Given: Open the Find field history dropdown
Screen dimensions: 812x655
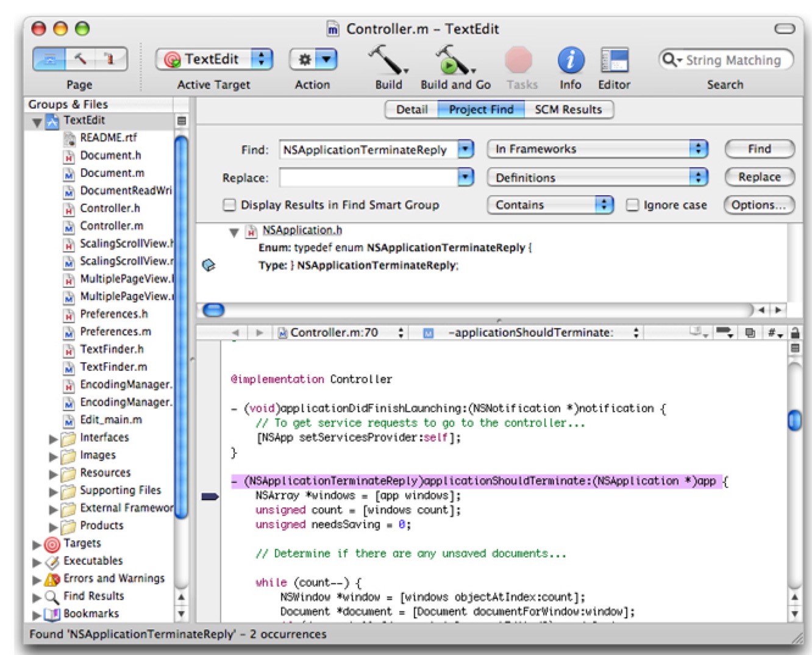Looking at the screenshot, I should pyautogui.click(x=466, y=149).
